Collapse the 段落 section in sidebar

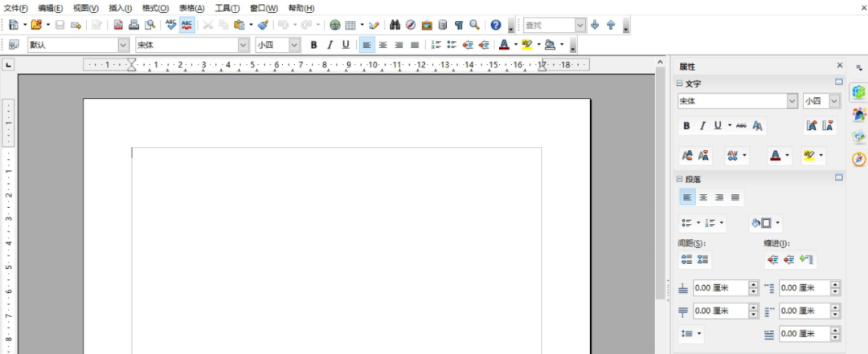(680, 178)
